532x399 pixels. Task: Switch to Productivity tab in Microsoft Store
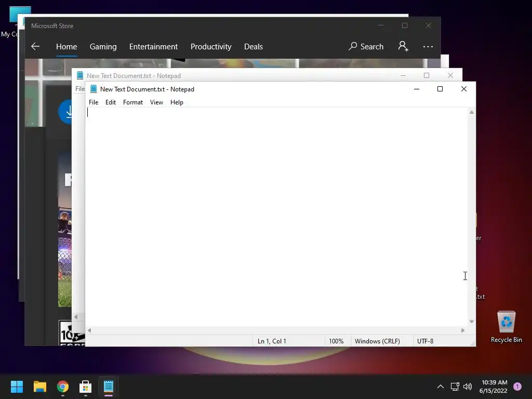coord(211,46)
